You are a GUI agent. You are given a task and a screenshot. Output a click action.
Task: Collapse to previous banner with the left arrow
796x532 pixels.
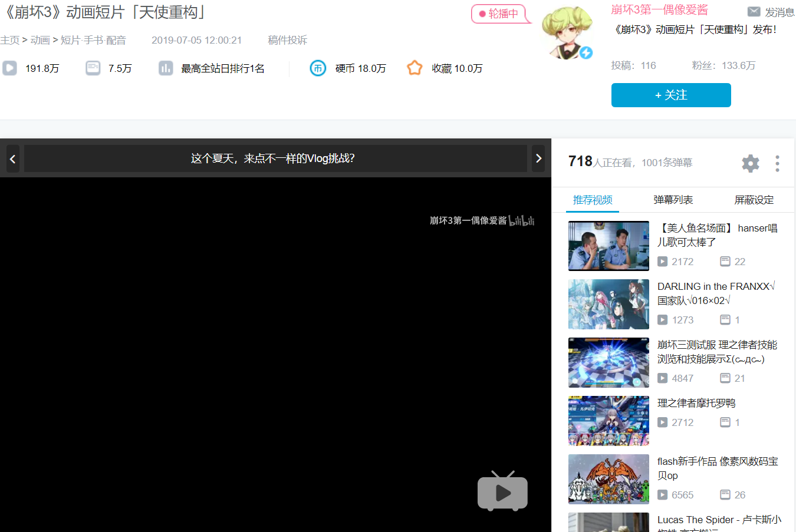click(12, 158)
